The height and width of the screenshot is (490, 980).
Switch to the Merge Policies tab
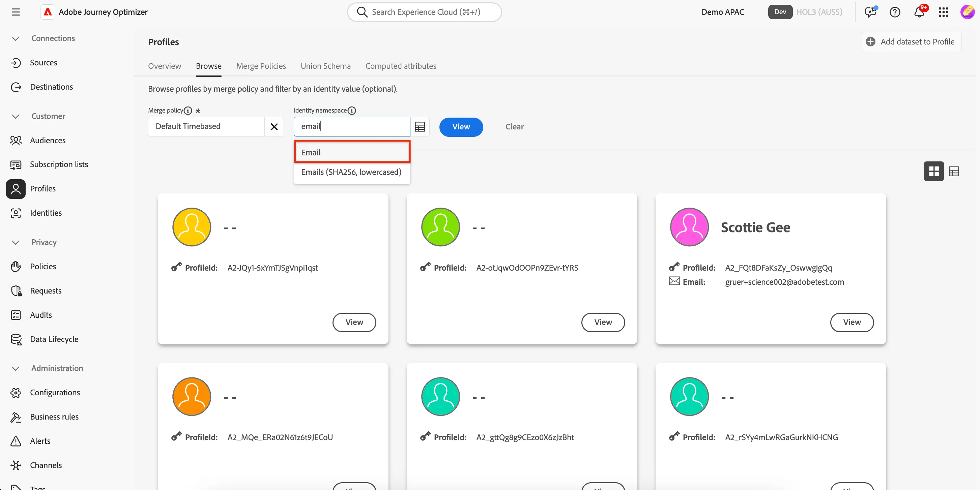(x=261, y=66)
